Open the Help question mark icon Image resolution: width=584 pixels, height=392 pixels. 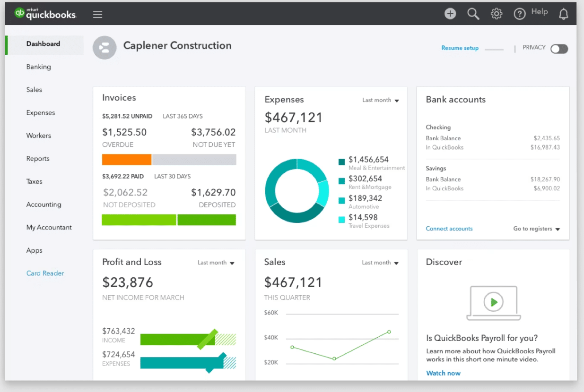tap(519, 13)
